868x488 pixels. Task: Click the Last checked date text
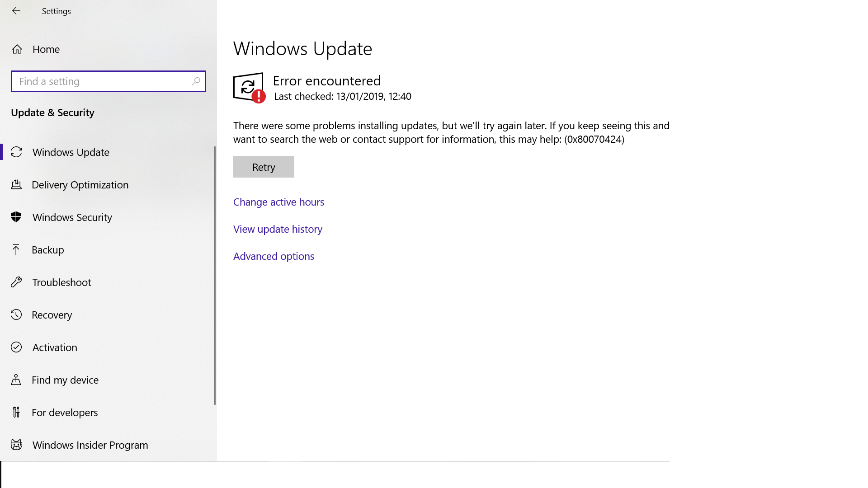click(x=343, y=96)
